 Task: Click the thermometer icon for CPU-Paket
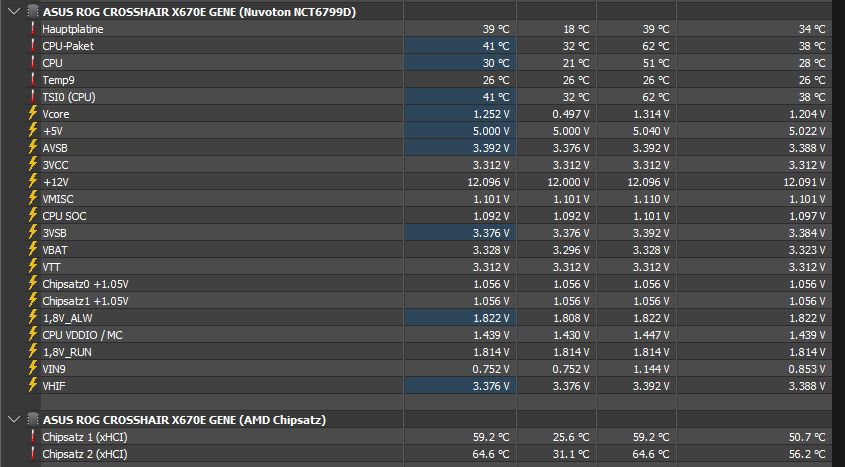[x=33, y=46]
